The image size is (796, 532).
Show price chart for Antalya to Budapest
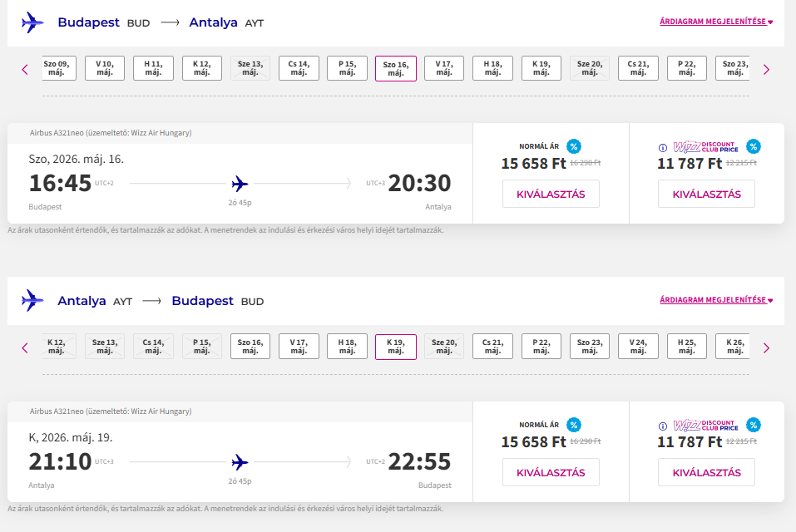click(716, 300)
